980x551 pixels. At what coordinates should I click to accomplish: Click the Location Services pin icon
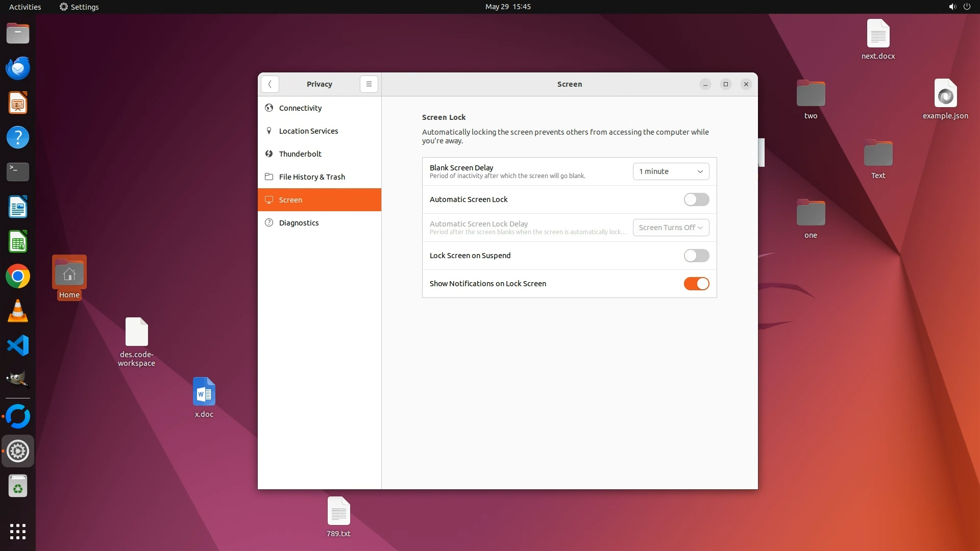point(269,131)
